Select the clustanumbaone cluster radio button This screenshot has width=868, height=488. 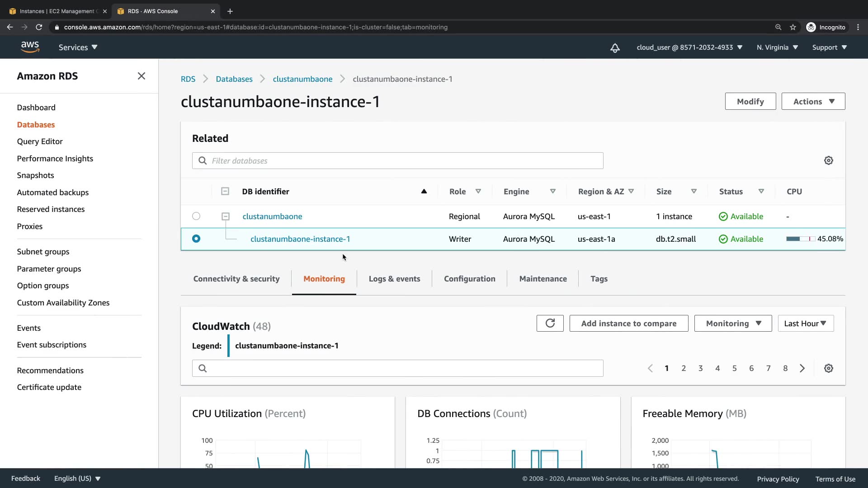click(196, 216)
